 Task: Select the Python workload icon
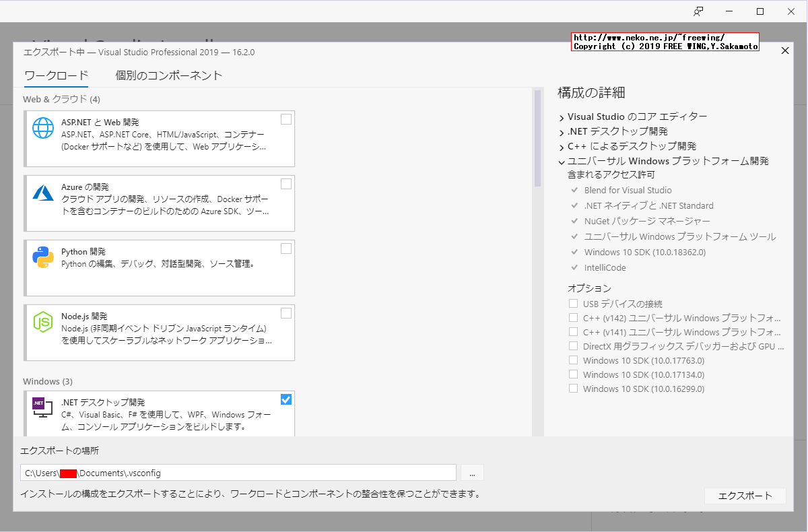point(42,257)
